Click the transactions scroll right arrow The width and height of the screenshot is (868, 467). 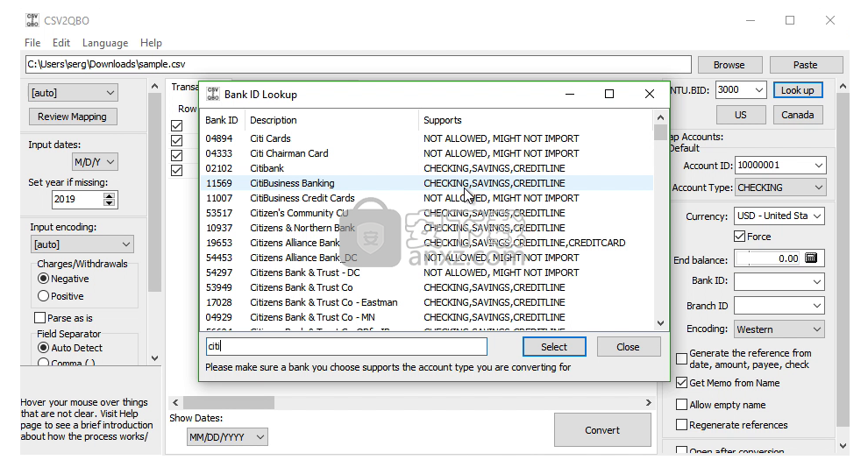click(649, 403)
